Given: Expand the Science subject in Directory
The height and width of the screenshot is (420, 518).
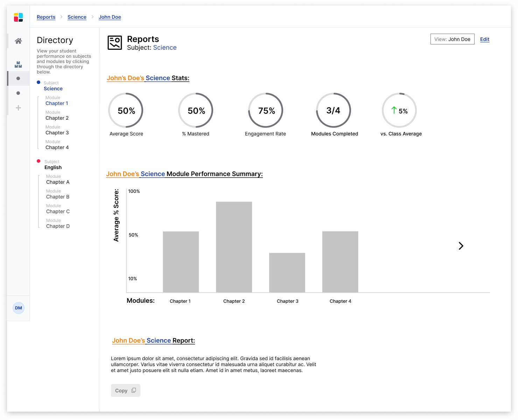Looking at the screenshot, I should (x=53, y=89).
